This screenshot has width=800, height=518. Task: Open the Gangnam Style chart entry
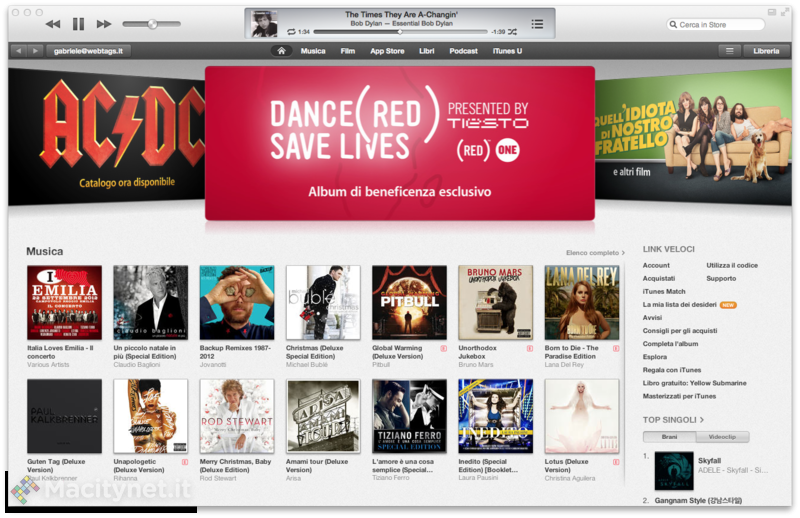click(x=698, y=501)
